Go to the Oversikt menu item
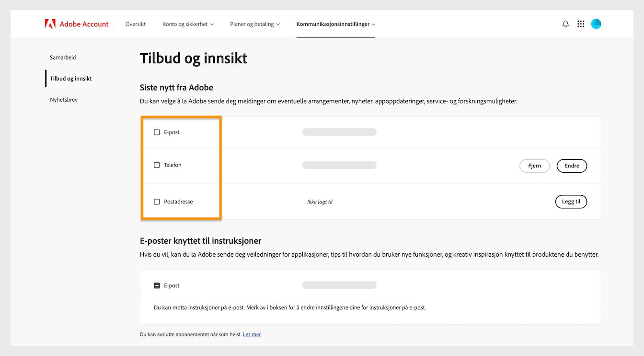The height and width of the screenshot is (356, 644). point(135,24)
